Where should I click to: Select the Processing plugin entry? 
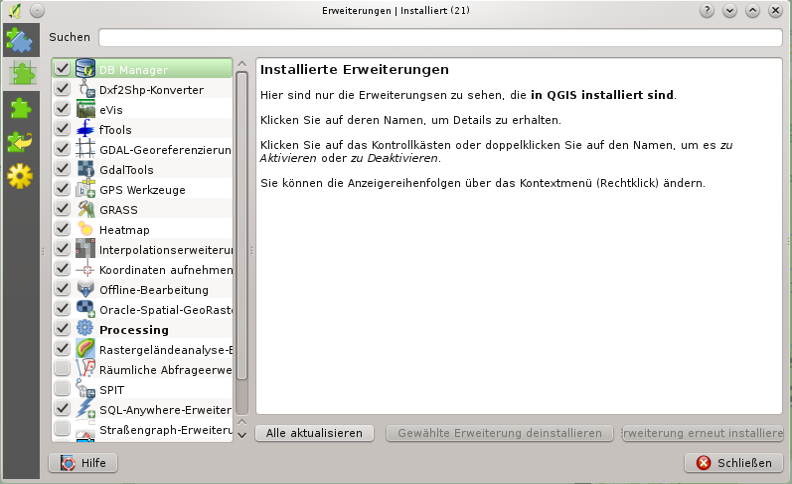pos(142,329)
